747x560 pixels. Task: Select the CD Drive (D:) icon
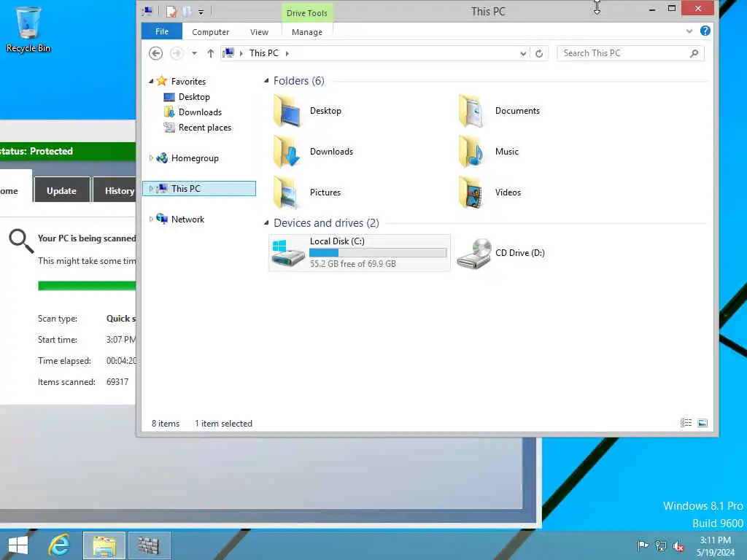tap(473, 254)
